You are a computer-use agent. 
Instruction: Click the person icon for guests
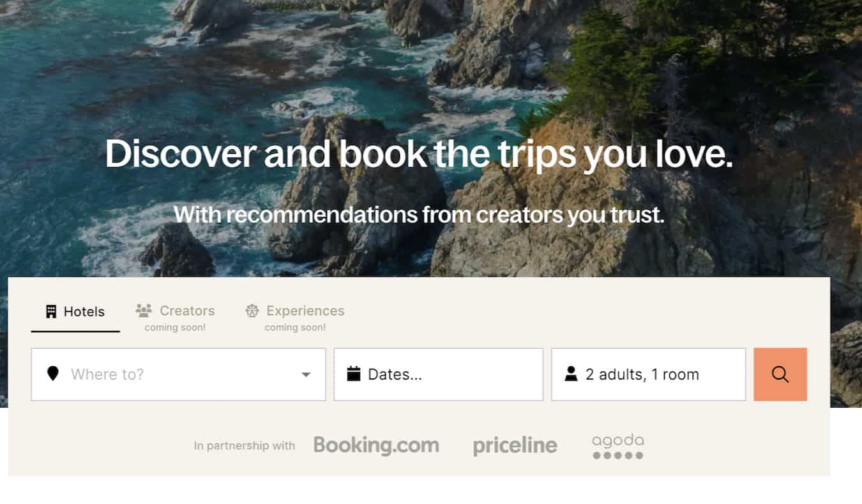571,374
